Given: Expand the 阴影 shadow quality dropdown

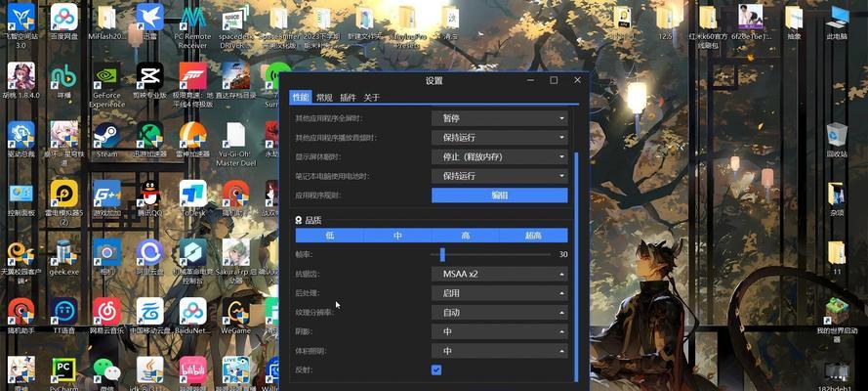Looking at the screenshot, I should click(x=499, y=331).
